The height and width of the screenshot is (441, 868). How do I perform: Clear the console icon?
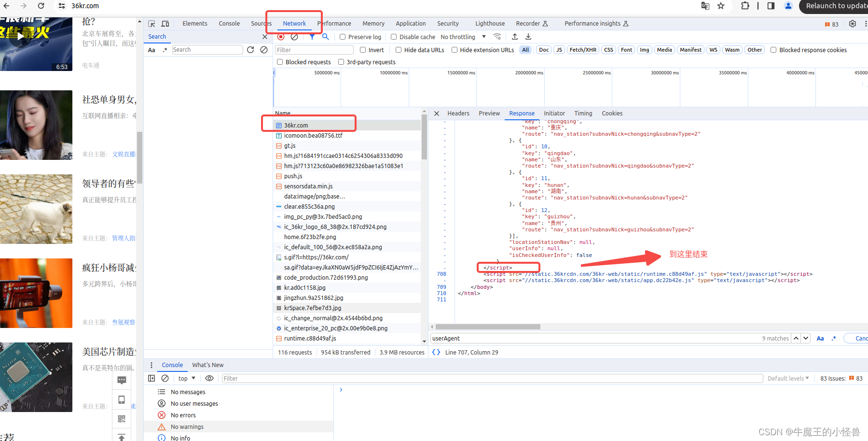point(165,378)
